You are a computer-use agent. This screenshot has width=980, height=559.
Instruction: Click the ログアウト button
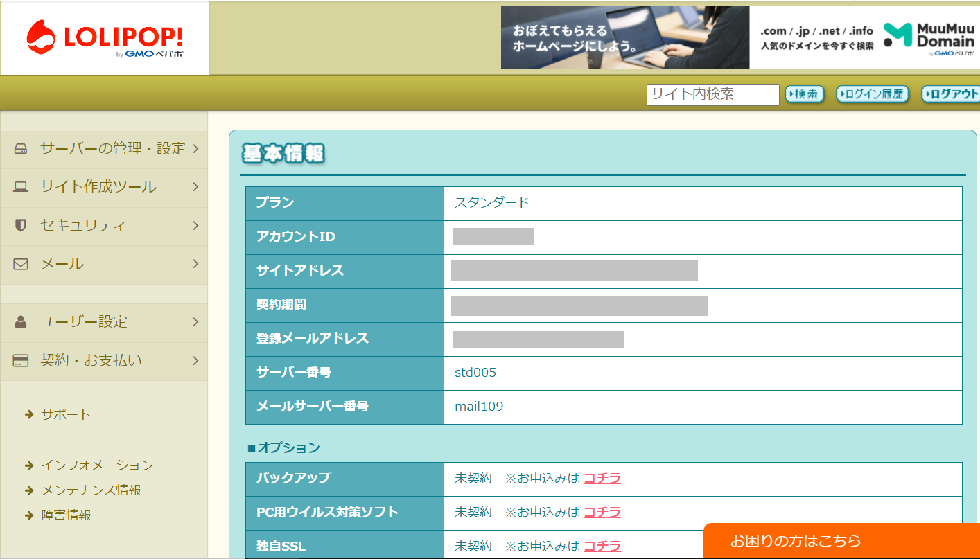[950, 94]
